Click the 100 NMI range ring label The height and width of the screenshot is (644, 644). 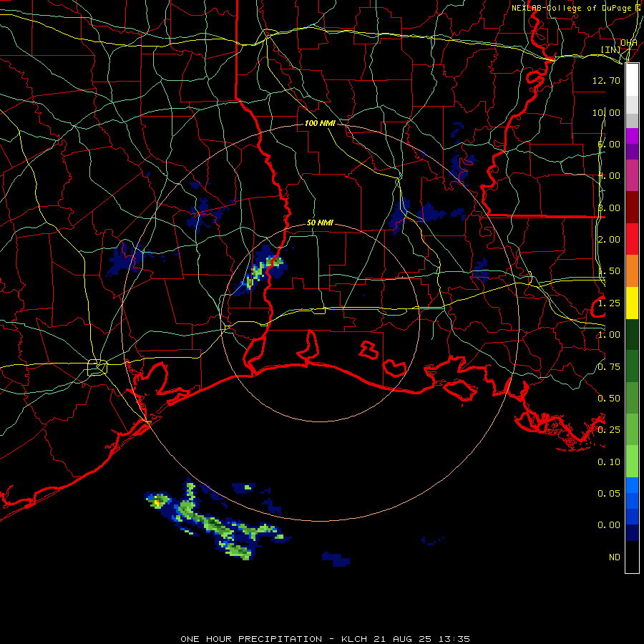pyautogui.click(x=320, y=123)
